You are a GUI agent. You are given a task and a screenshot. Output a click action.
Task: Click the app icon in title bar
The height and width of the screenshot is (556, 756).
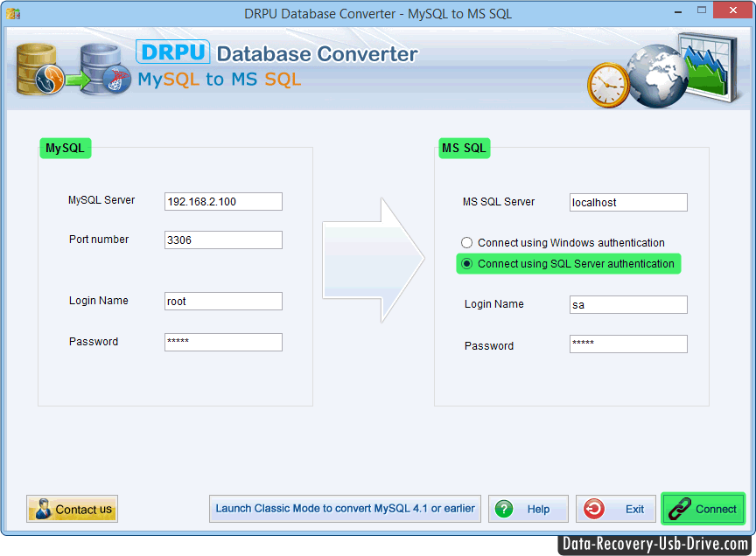[x=13, y=13]
